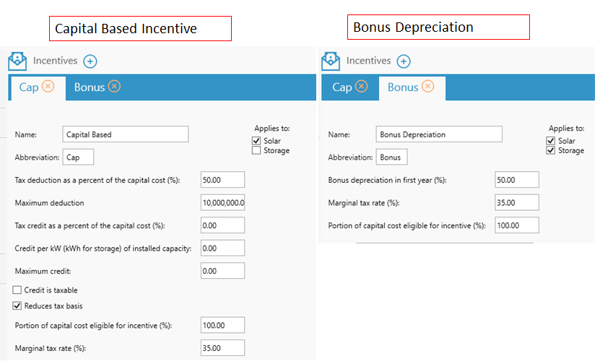Click the Incentives envelope icon in left panel
This screenshot has height=364, width=600.
click(17, 61)
